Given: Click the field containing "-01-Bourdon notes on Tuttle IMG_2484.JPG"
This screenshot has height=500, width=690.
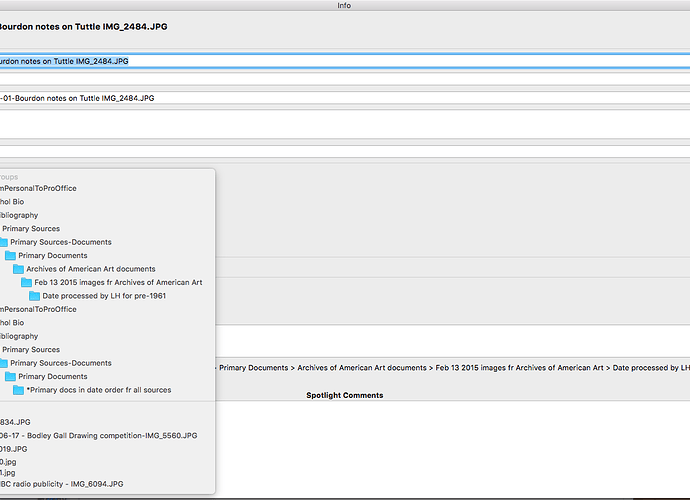Looking at the screenshot, I should click(x=345, y=98).
